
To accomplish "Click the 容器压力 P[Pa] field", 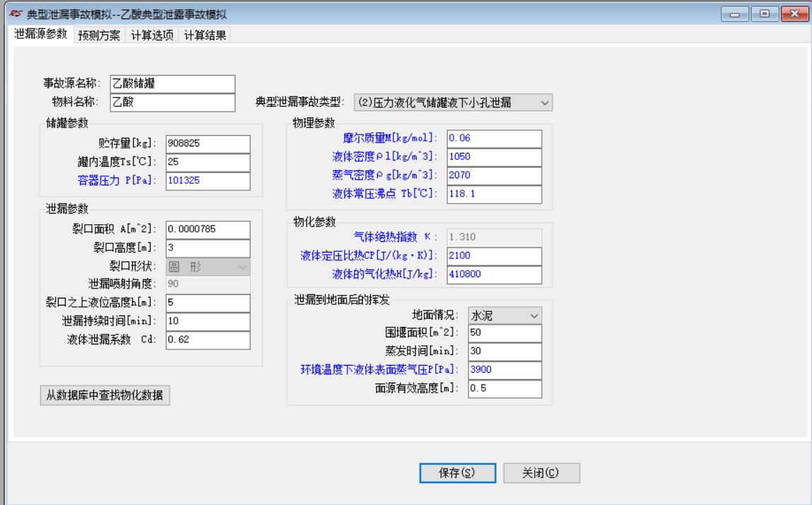I will point(208,181).
